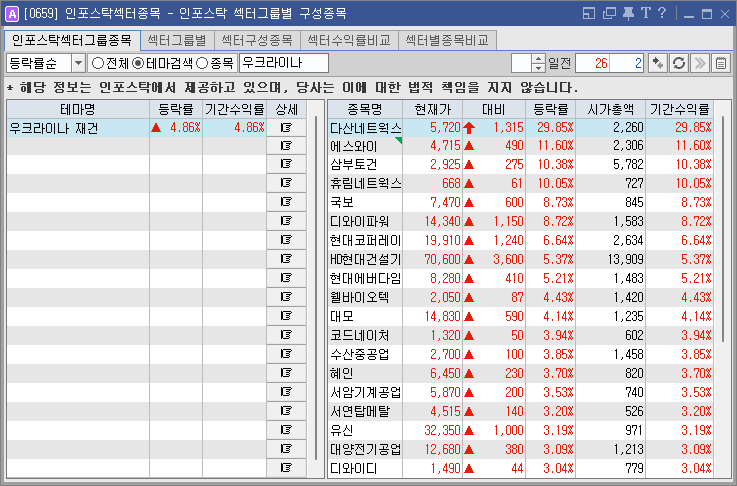
Task: Sort by 등락률 header in theme table
Action: point(176,110)
